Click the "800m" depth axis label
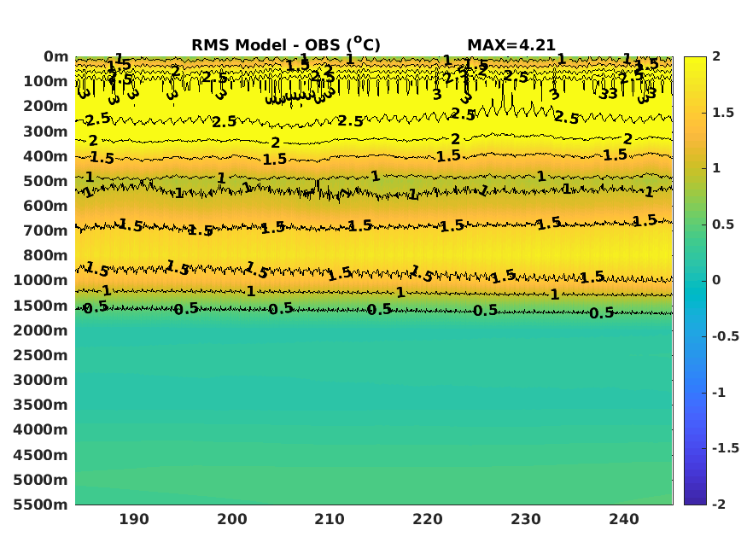Image resolution: width=747 pixels, height=560 pixels. 46,255
